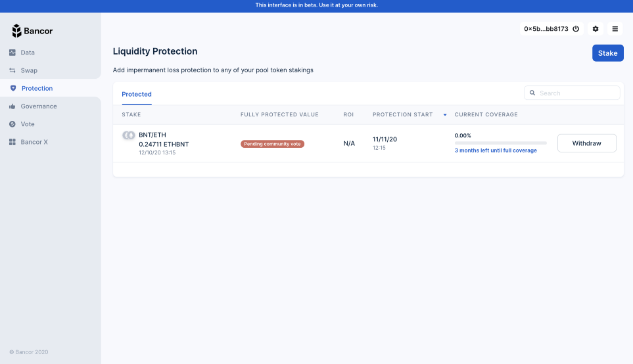Click the current coverage progress bar
Screen dimensions: 633x364
click(x=500, y=143)
